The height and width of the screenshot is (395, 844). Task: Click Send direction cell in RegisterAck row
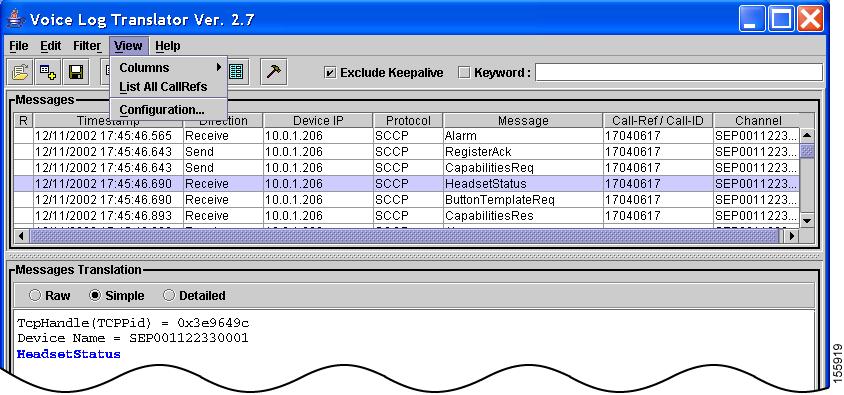point(223,152)
